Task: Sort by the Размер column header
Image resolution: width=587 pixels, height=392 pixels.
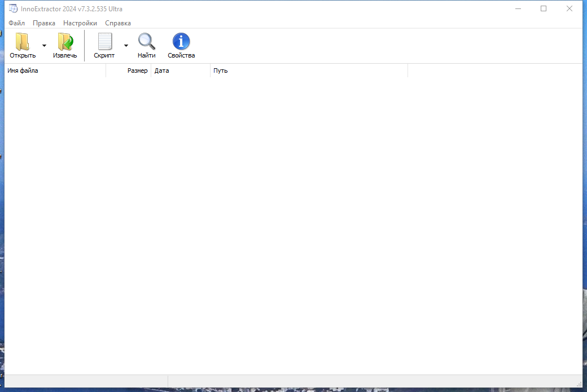Action: coord(138,71)
